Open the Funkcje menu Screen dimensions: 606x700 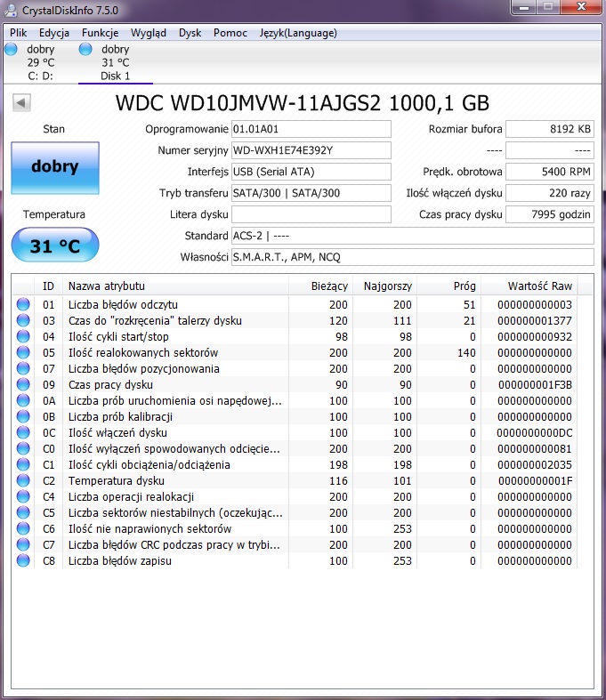(x=100, y=33)
